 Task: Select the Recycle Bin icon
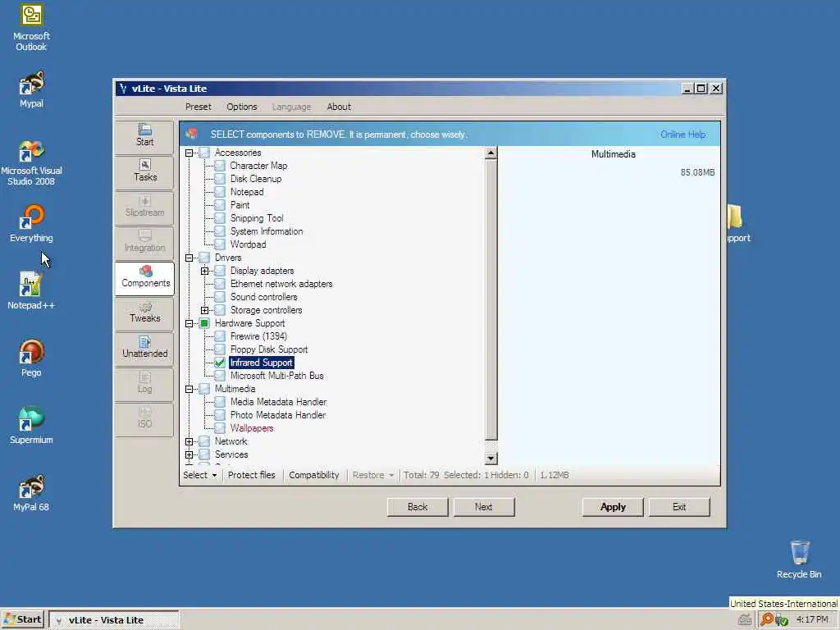[x=799, y=559]
